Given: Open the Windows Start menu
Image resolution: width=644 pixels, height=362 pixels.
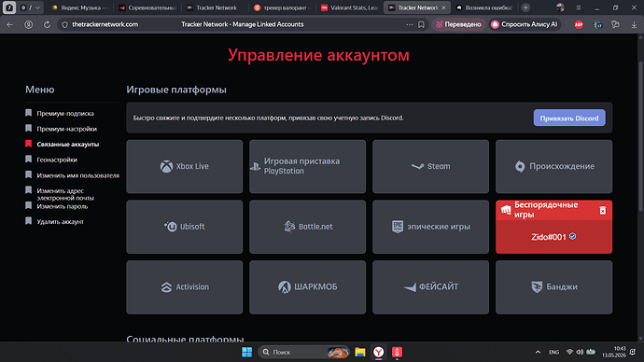Looking at the screenshot, I should point(246,352).
